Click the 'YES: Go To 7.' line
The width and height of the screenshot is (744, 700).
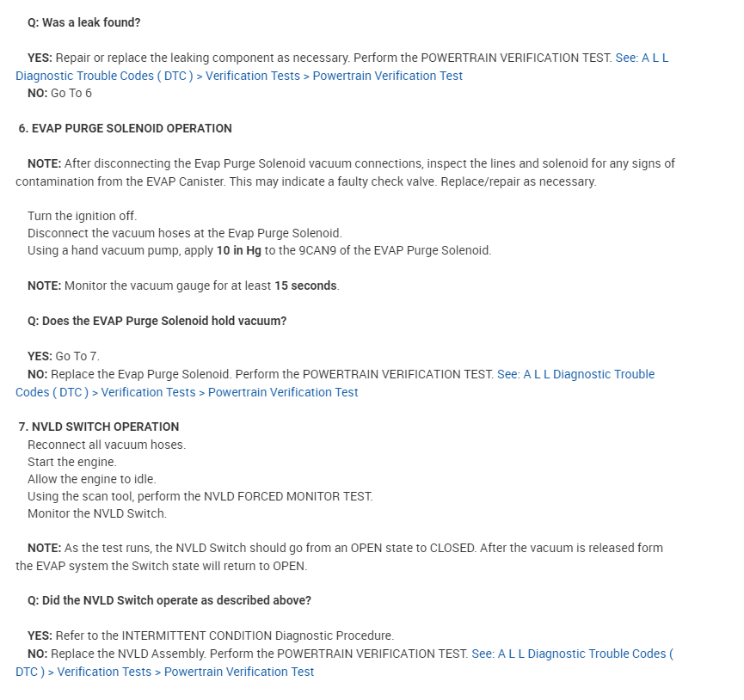tap(64, 356)
